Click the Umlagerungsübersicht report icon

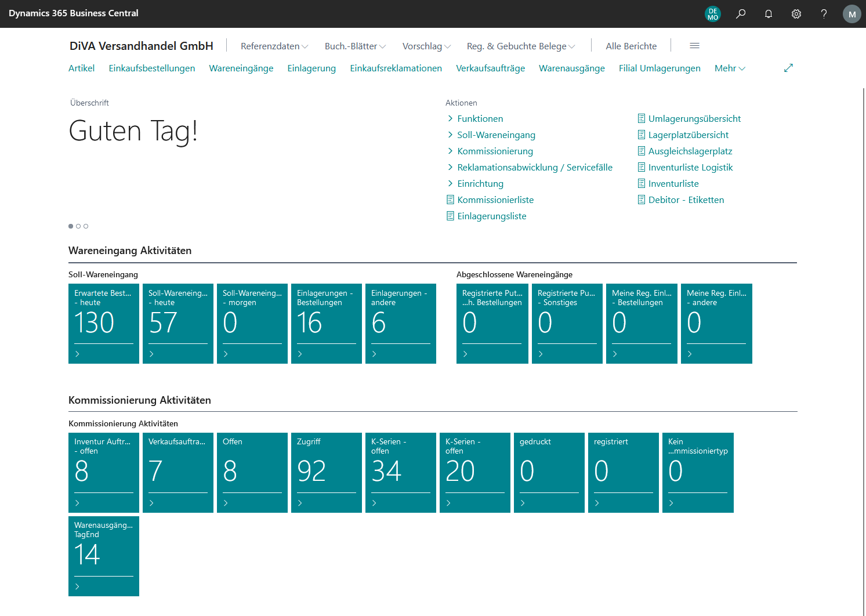(x=641, y=118)
